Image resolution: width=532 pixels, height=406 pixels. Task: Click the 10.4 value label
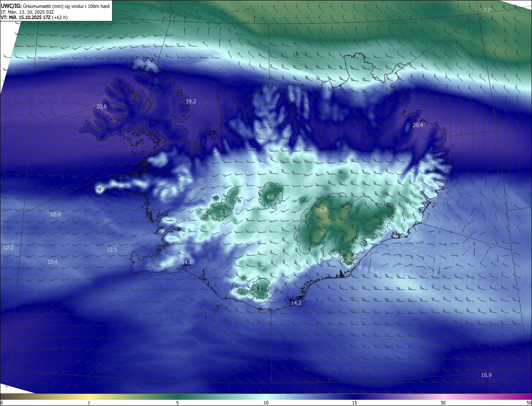point(409,286)
